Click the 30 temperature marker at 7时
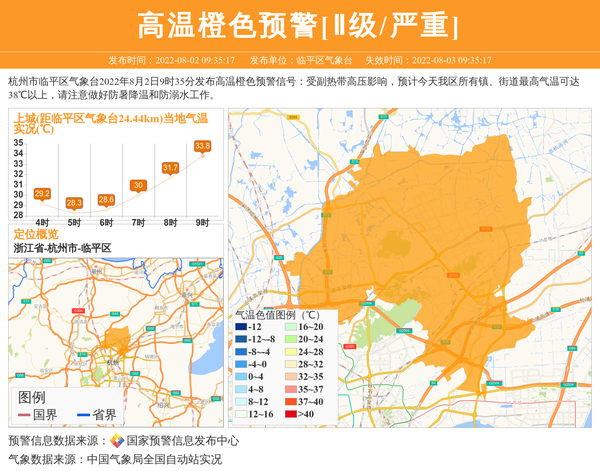The height and width of the screenshot is (471, 600). click(x=138, y=185)
